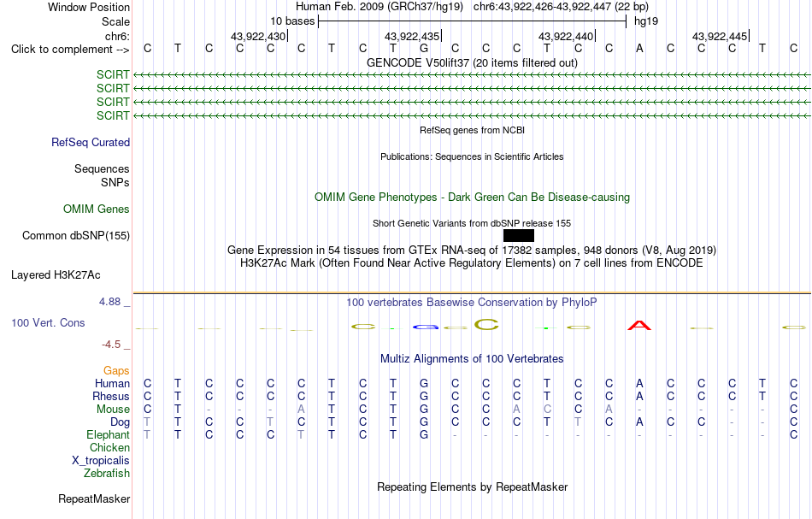Click 'Short Genetic Variants from dbSNP release 155'
The width and height of the screenshot is (812, 519).
tap(472, 224)
